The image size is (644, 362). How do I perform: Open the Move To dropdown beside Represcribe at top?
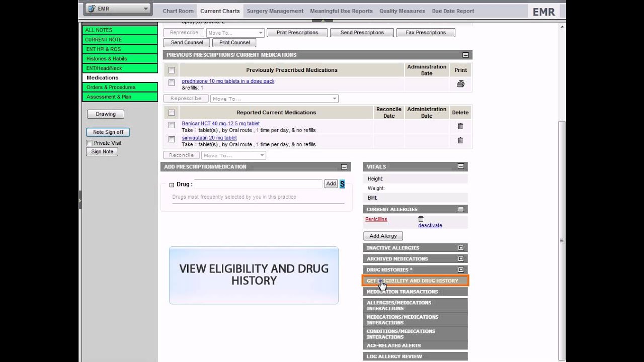click(235, 33)
